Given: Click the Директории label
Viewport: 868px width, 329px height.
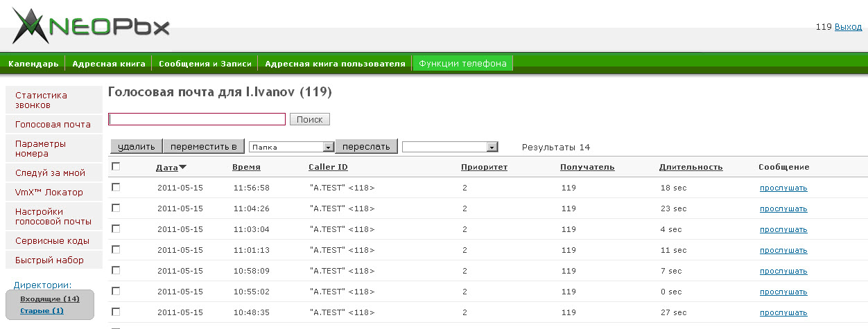Looking at the screenshot, I should 43,285.
